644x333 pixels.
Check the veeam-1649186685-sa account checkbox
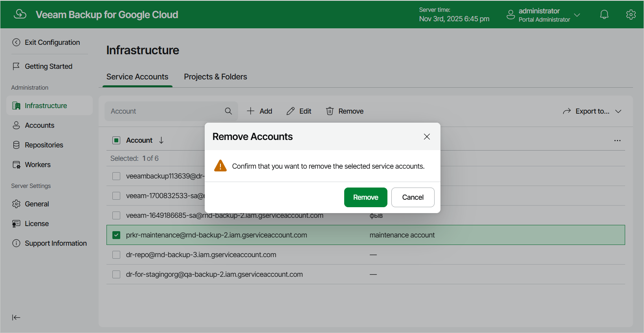(x=116, y=215)
